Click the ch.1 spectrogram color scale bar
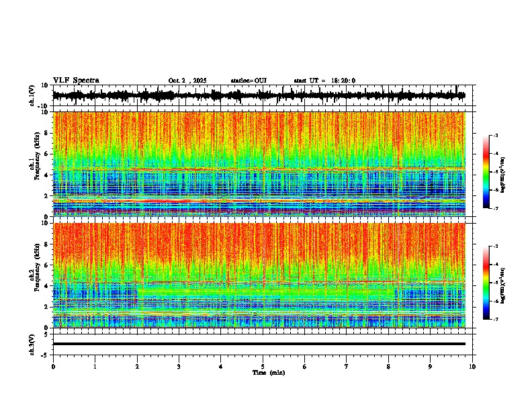The image size is (532, 411). pos(486,172)
